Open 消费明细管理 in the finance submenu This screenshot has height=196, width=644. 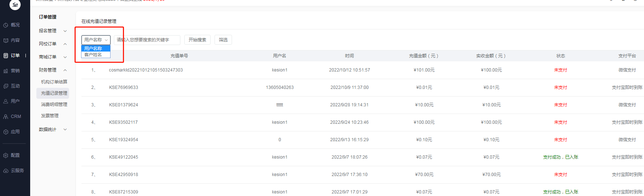(54, 105)
